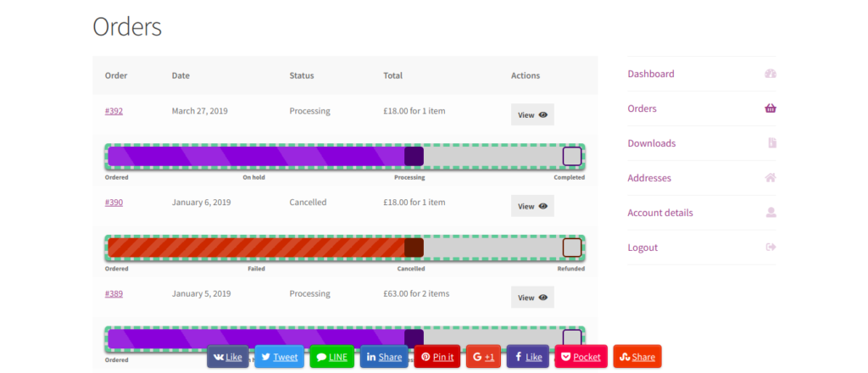This screenshot has height=373, width=868.
Task: Click Completed endpoint on order #392 progress bar
Action: click(572, 156)
